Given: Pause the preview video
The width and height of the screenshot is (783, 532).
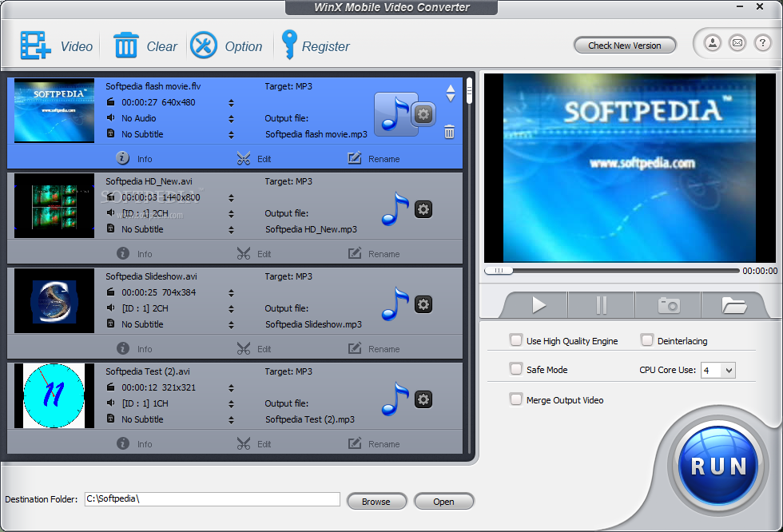Looking at the screenshot, I should [x=601, y=305].
